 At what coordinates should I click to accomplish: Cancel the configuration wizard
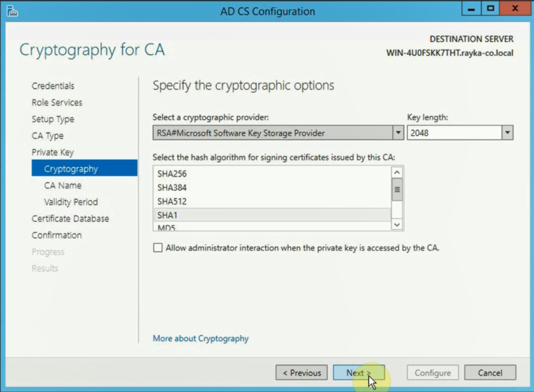click(x=490, y=373)
